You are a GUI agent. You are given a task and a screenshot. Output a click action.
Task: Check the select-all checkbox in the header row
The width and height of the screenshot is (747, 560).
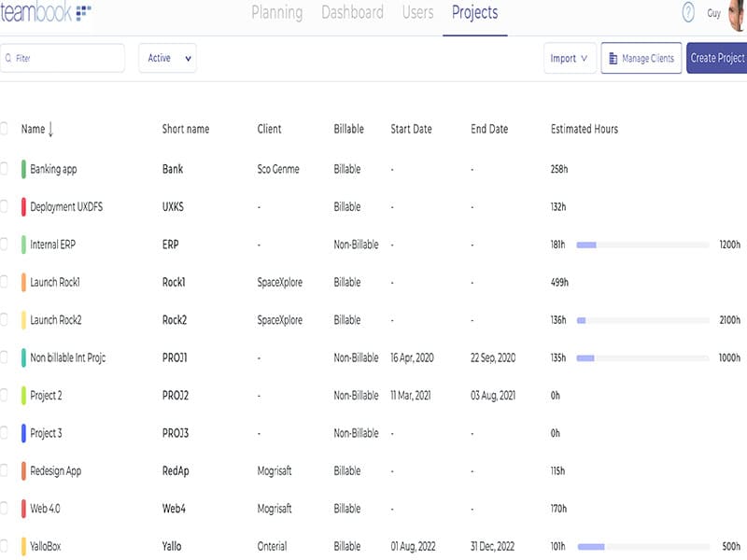[x=4, y=129]
